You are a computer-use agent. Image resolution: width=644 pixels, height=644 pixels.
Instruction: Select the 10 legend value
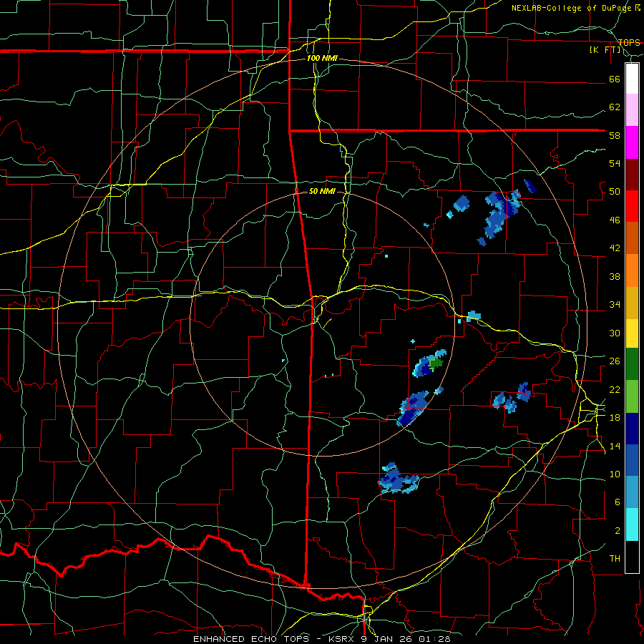[x=615, y=474]
